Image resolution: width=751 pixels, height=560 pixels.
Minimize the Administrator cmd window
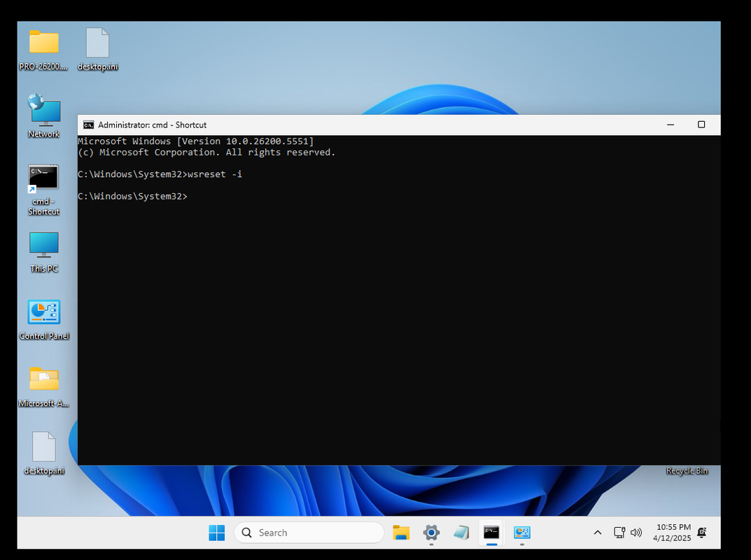[671, 125]
